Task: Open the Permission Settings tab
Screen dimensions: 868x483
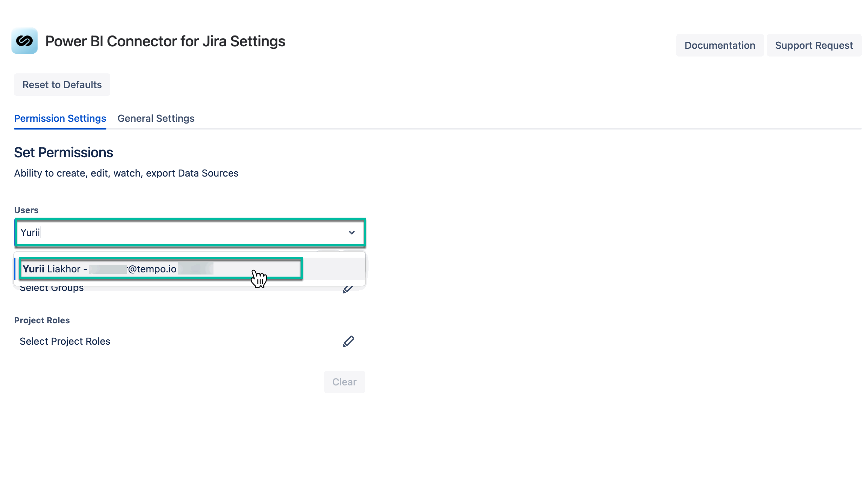Action: coord(60,118)
